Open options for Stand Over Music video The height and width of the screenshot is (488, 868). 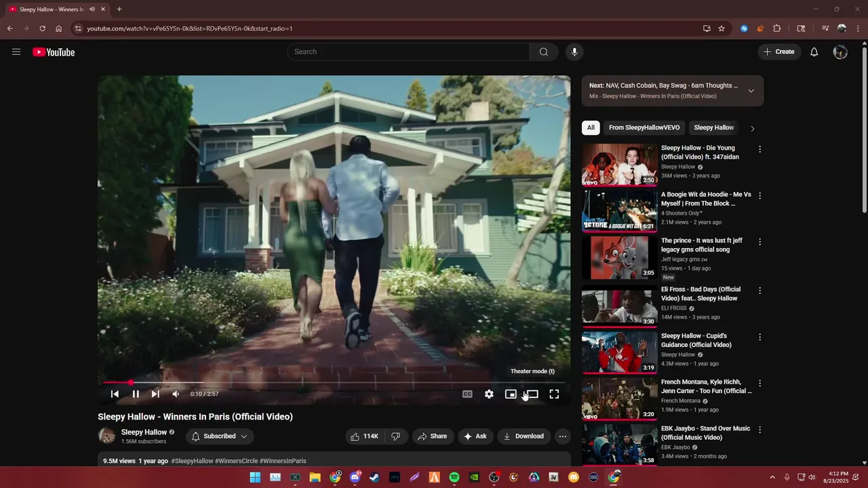click(759, 430)
